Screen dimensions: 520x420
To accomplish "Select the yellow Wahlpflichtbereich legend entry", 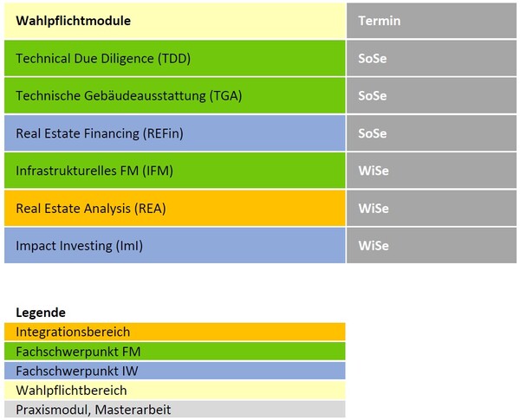I will point(173,390).
